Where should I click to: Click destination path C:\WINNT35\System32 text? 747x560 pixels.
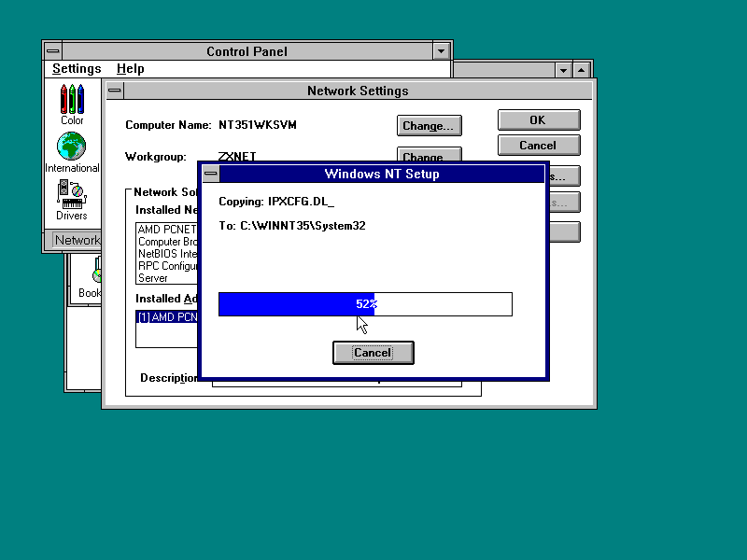tap(303, 226)
